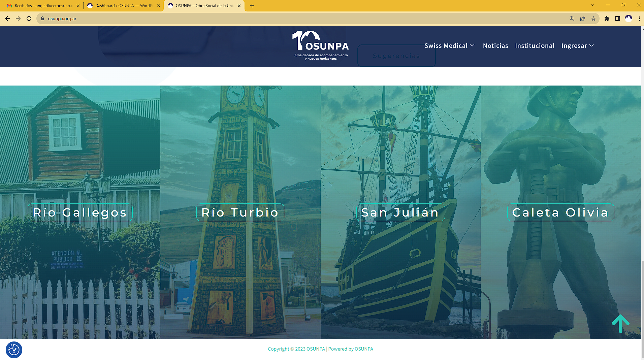Select the San Julián location

click(400, 212)
